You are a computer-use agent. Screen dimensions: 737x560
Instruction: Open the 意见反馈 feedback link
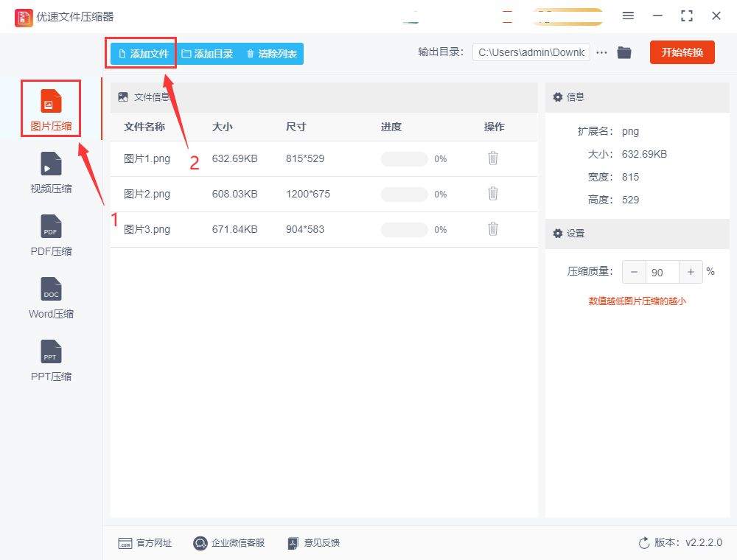point(313,543)
